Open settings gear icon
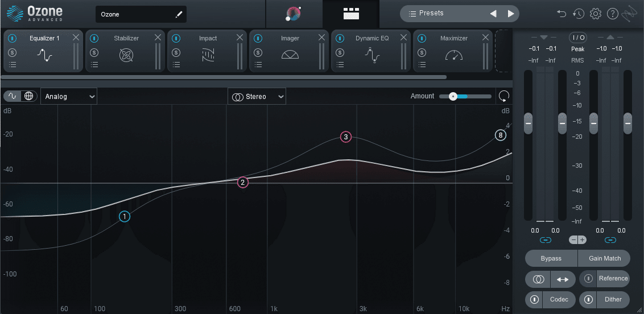 pos(596,14)
